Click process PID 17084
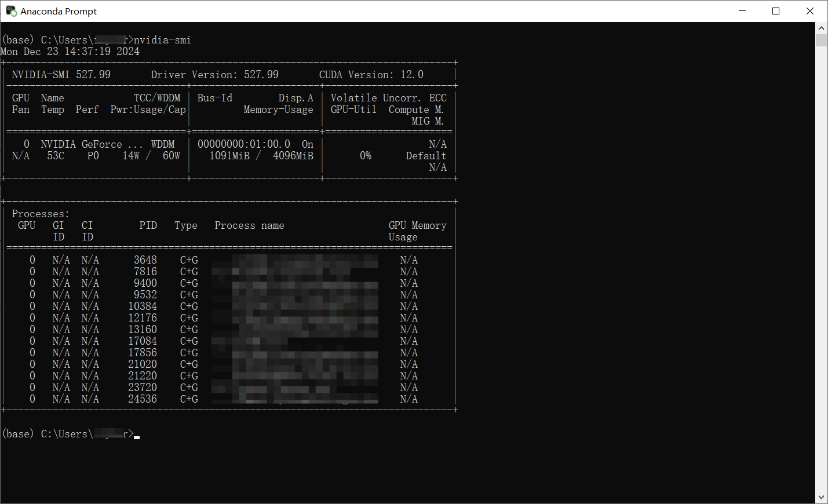The image size is (828, 504). [143, 341]
